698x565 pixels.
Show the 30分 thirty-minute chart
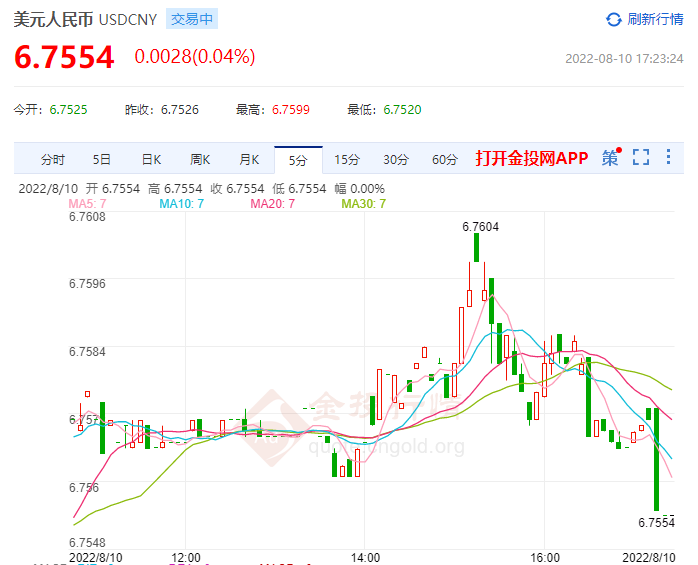pos(396,159)
